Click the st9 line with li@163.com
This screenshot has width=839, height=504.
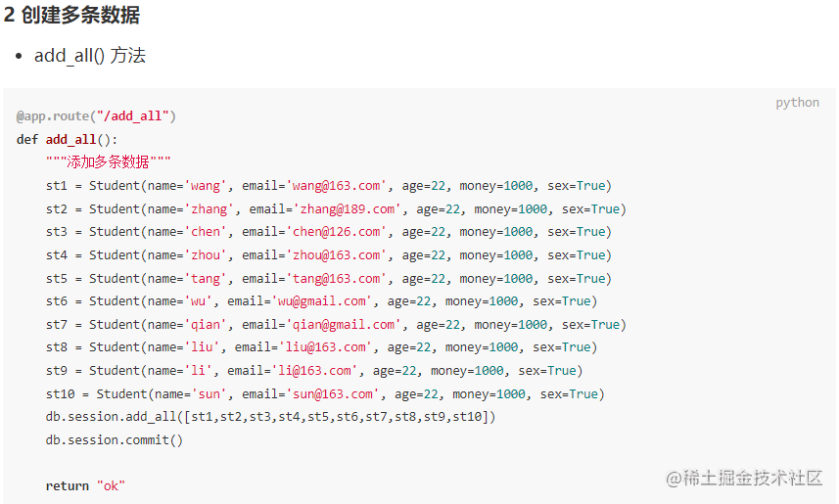click(313, 370)
